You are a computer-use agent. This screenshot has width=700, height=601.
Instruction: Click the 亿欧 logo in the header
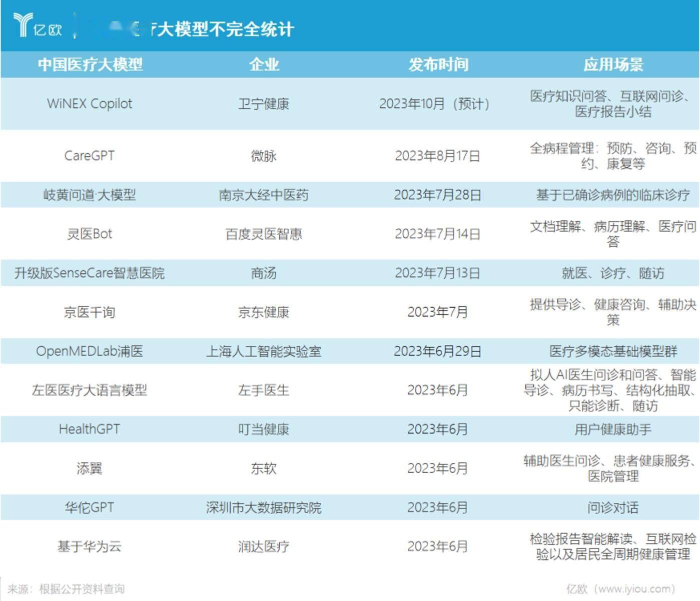pyautogui.click(x=38, y=25)
